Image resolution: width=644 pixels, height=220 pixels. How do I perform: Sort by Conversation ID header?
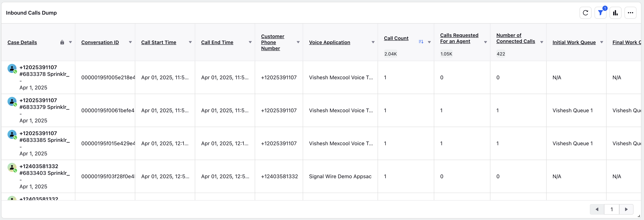(100, 42)
